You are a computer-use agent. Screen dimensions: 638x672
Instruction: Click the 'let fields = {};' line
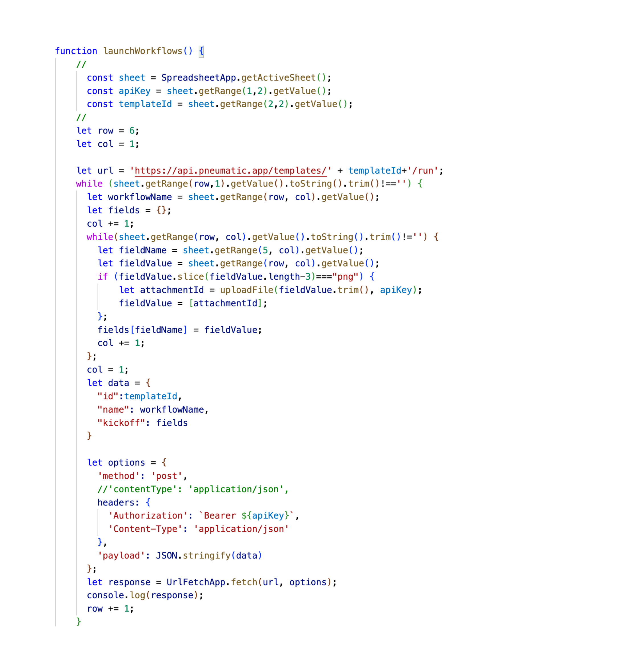(x=129, y=210)
